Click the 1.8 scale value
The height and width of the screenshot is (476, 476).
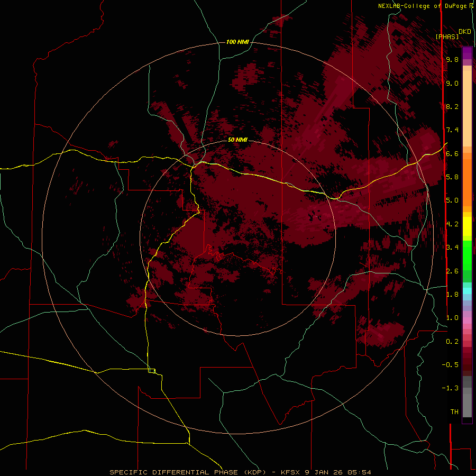[452, 295]
